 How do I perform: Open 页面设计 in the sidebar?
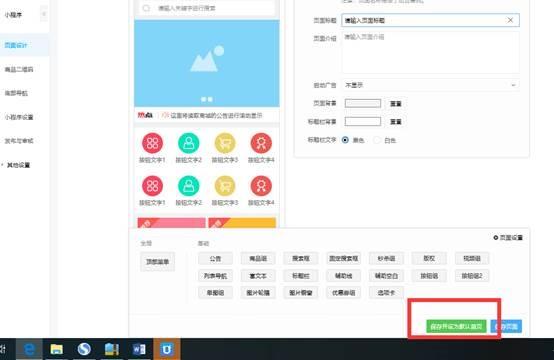coord(16,45)
